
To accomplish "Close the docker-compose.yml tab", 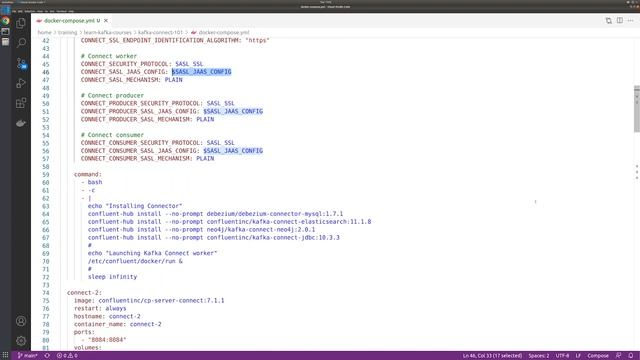I will click(x=106, y=20).
